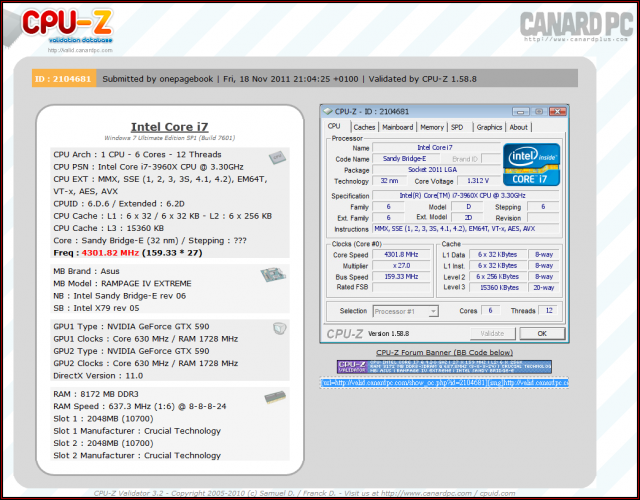Close the CPU-Z window
The image size is (640, 500).
pyautogui.click(x=557, y=111)
